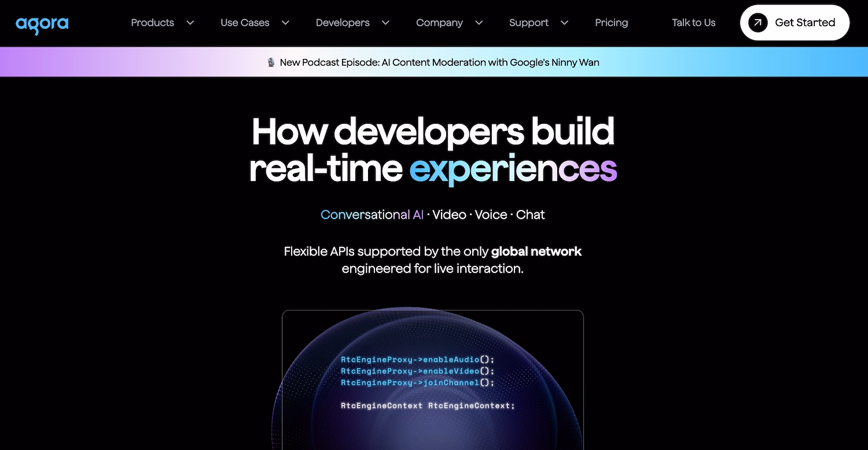Click the enableAudio code line

[418, 360]
